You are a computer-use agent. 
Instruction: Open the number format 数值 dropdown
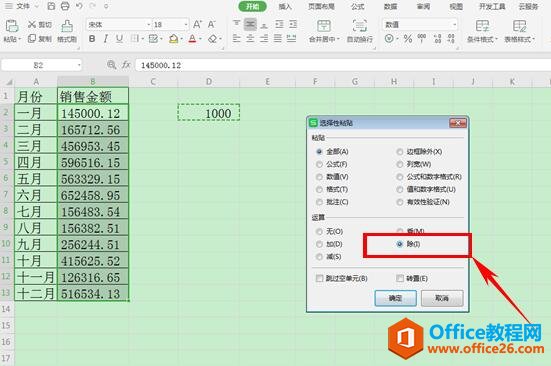click(x=454, y=25)
